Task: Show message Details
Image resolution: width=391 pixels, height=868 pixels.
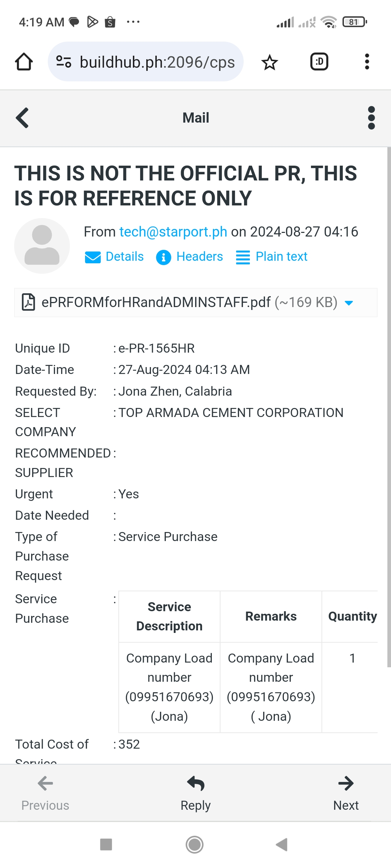Action: [114, 257]
